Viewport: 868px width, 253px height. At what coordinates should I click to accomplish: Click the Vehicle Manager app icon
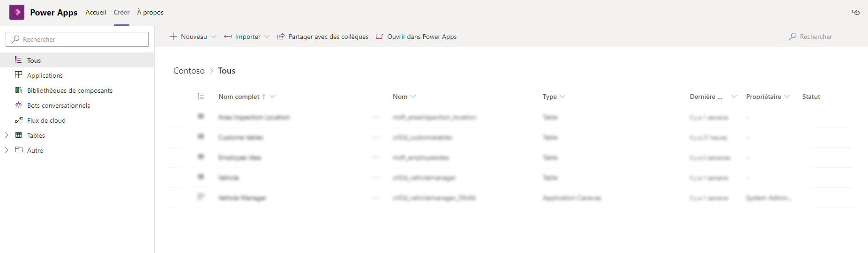click(201, 197)
